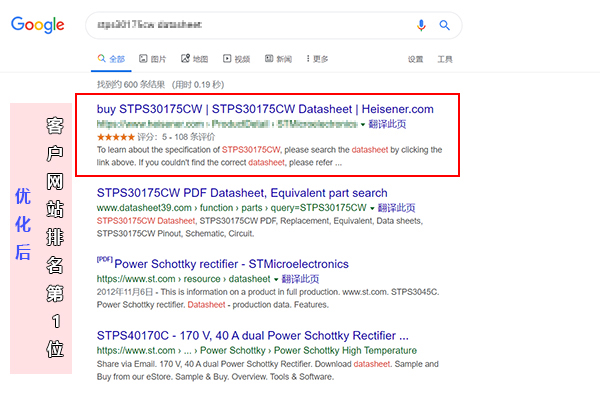Expand the 更多 more menu

coord(317,59)
